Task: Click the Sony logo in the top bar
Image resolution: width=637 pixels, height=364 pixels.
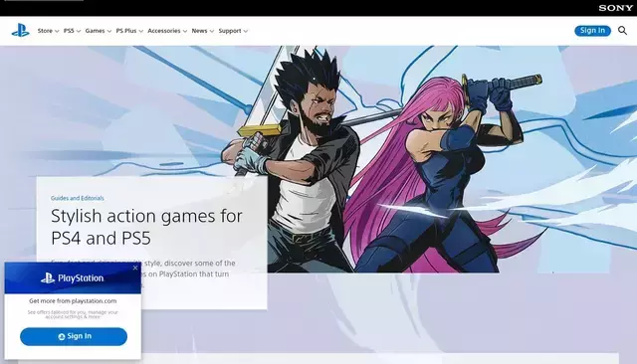Action: point(615,8)
